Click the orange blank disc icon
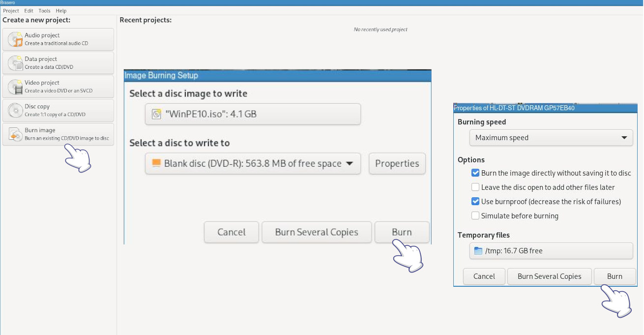Screen dimensions: 644x335 click(x=156, y=163)
